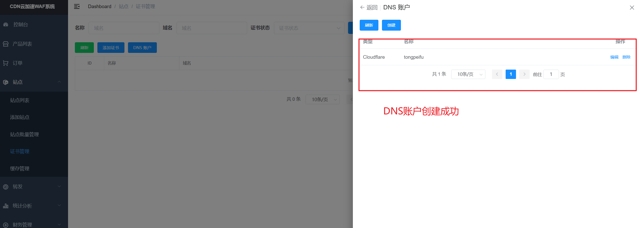Close the DNS 账户 drawer with X
This screenshot has height=228, width=644.
[x=632, y=8]
